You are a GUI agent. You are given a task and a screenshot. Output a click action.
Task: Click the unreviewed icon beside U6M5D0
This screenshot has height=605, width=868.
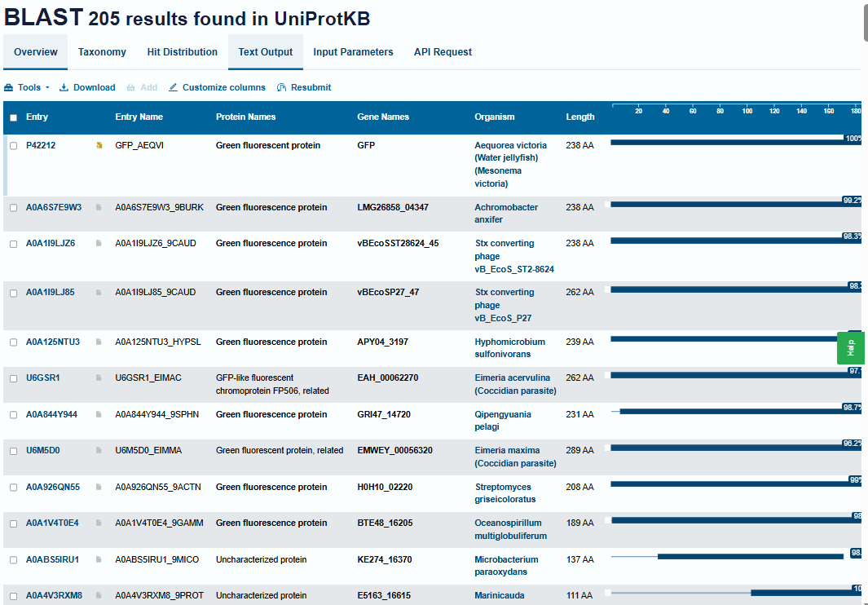pos(99,450)
